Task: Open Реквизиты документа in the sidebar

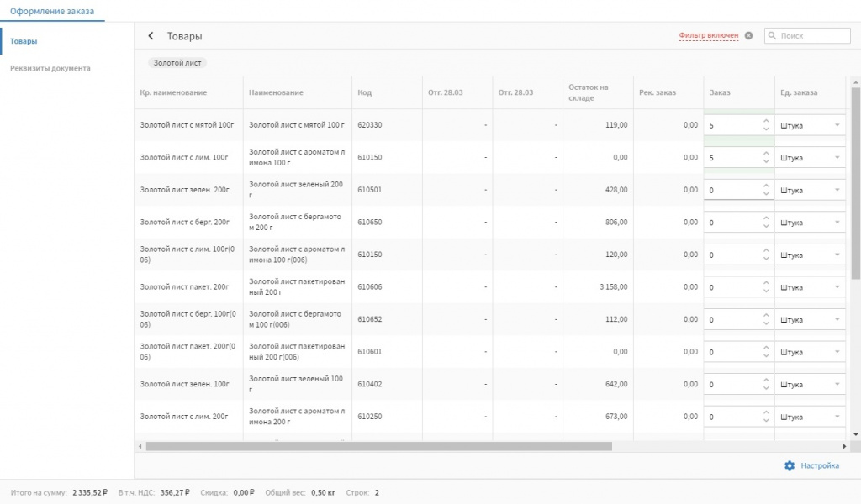Action: pyautogui.click(x=50, y=68)
